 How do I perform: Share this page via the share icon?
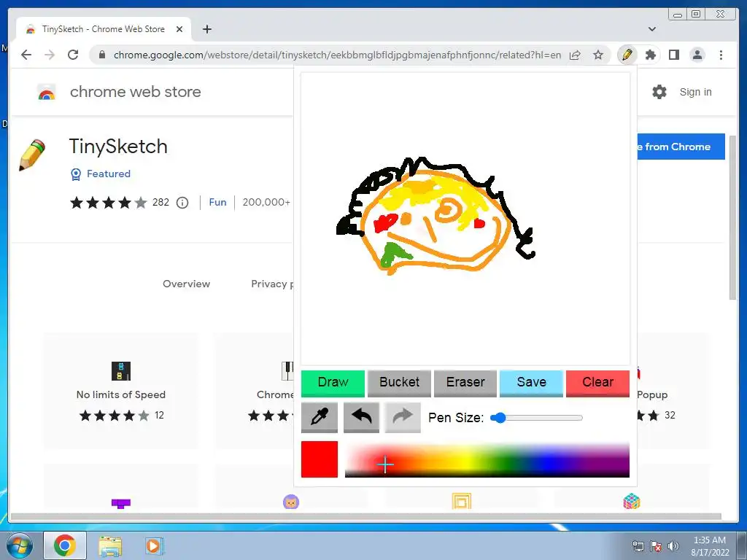575,55
